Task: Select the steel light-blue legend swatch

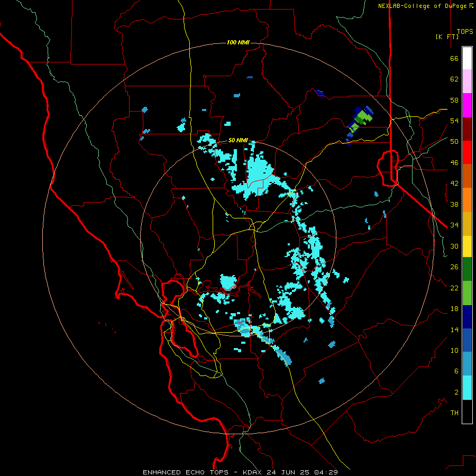Action: coord(467,364)
